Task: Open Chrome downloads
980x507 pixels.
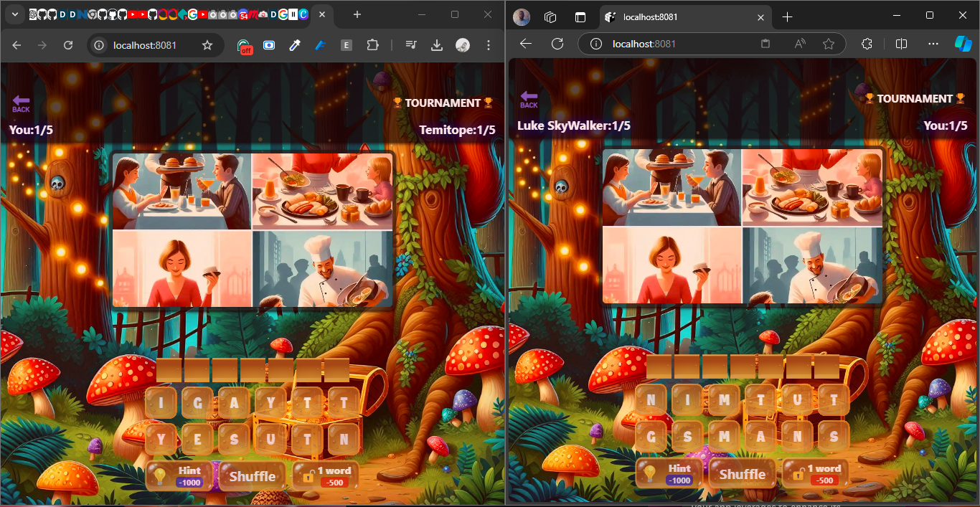Action: click(x=437, y=45)
